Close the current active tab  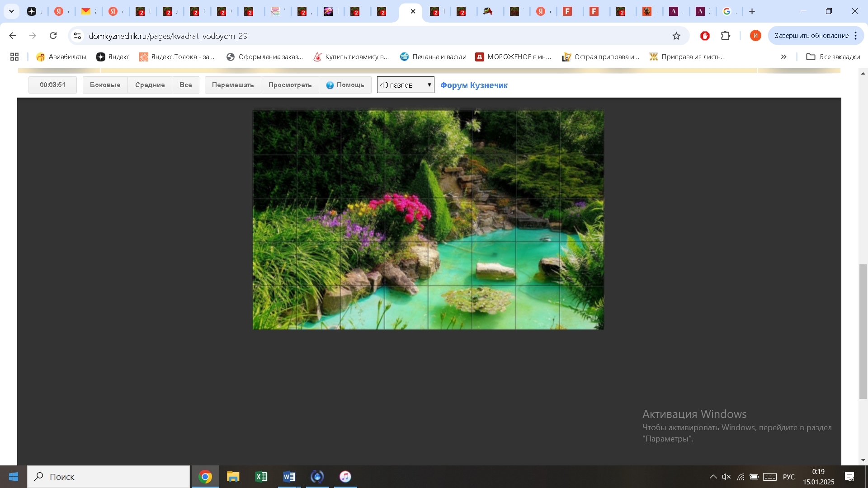pos(413,11)
